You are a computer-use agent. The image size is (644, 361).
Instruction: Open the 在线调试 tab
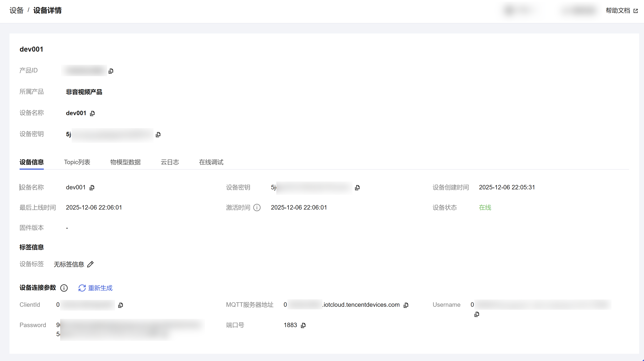point(211,162)
